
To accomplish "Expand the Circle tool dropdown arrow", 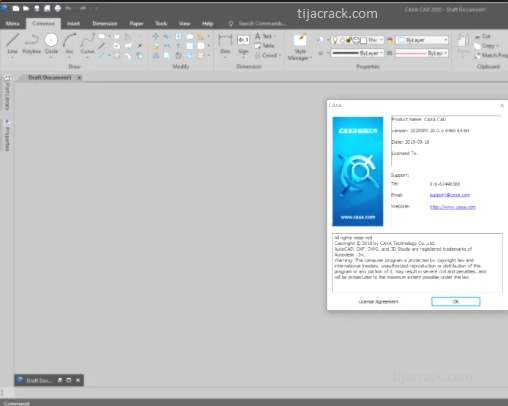I will 51,58.
